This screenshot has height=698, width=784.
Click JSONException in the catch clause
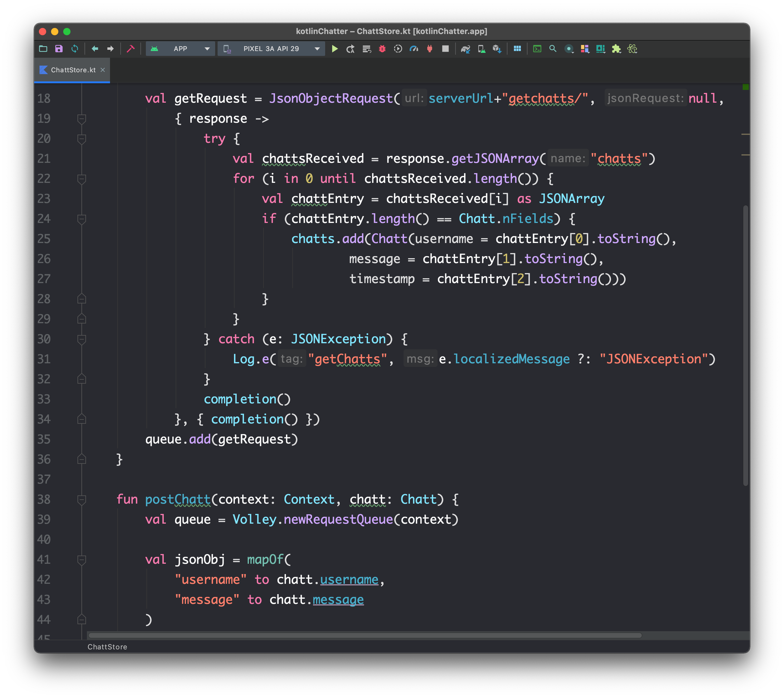pos(338,339)
